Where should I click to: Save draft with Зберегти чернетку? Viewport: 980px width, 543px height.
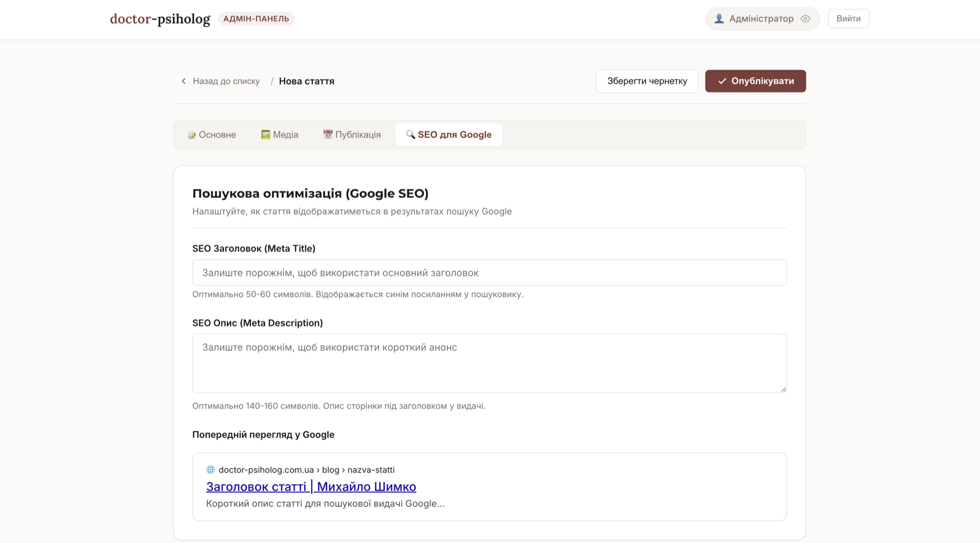[x=647, y=81]
